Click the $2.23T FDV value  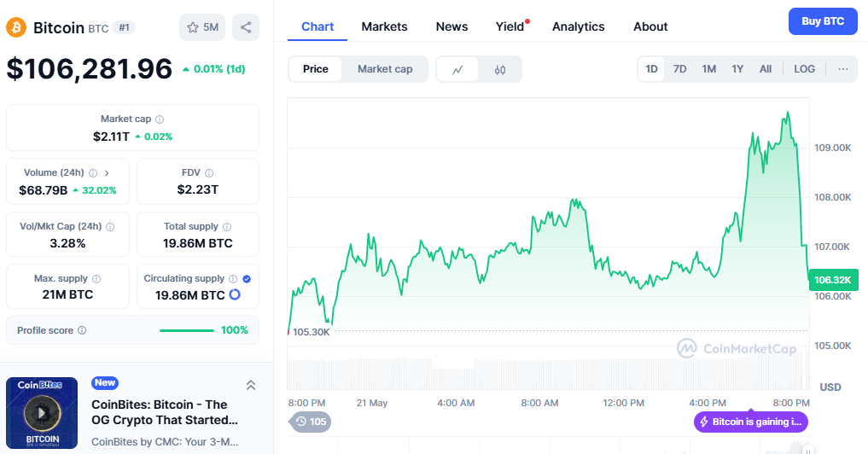(x=198, y=190)
